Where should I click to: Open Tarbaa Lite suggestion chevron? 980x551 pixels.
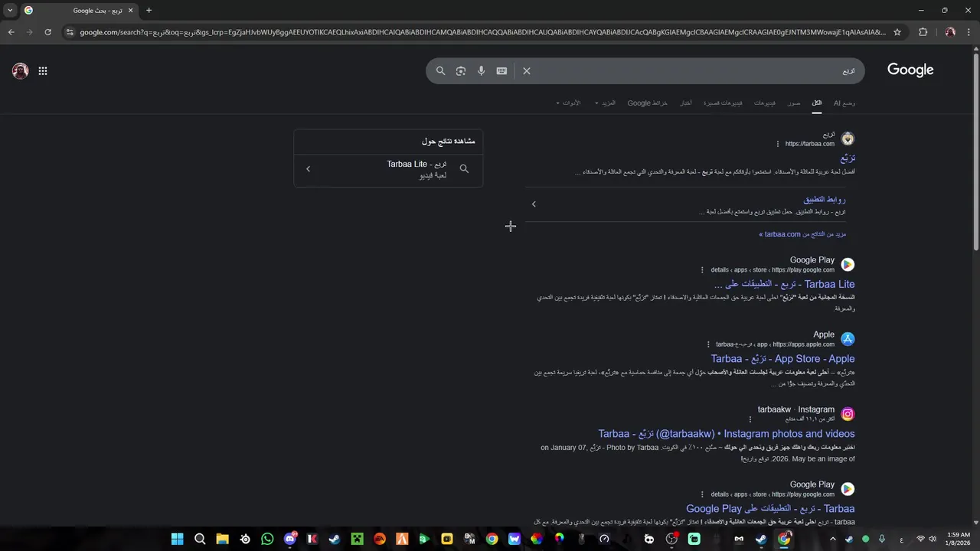pyautogui.click(x=308, y=169)
